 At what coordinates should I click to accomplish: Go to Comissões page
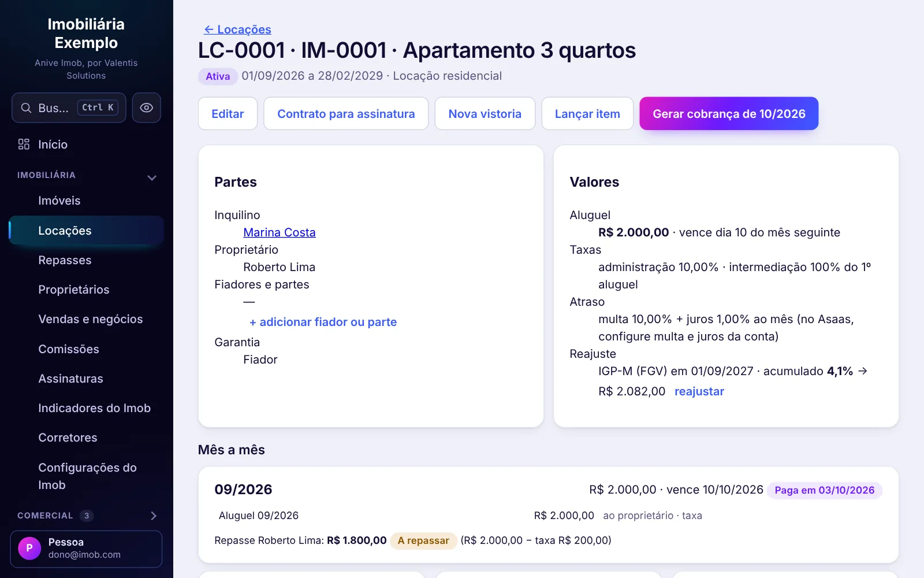pos(87,349)
